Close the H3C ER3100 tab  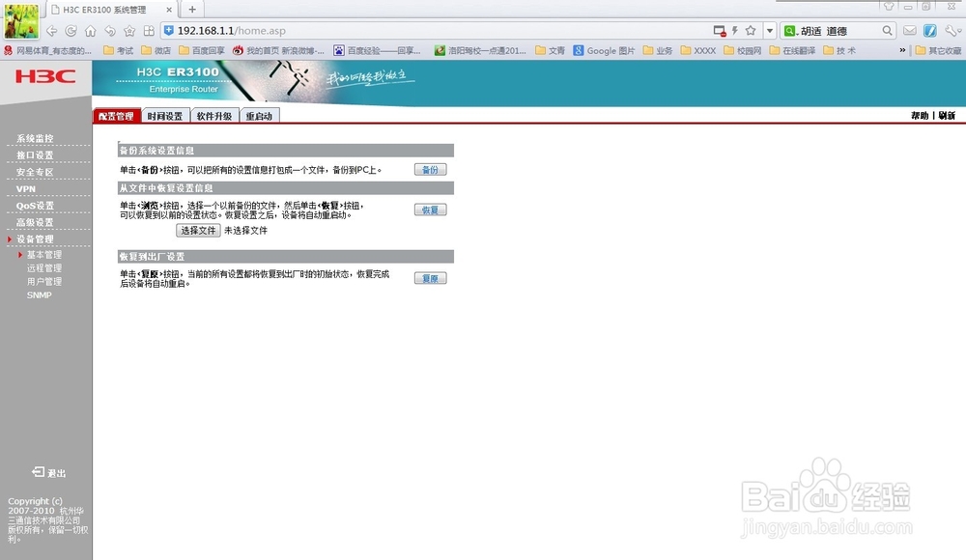(x=169, y=10)
